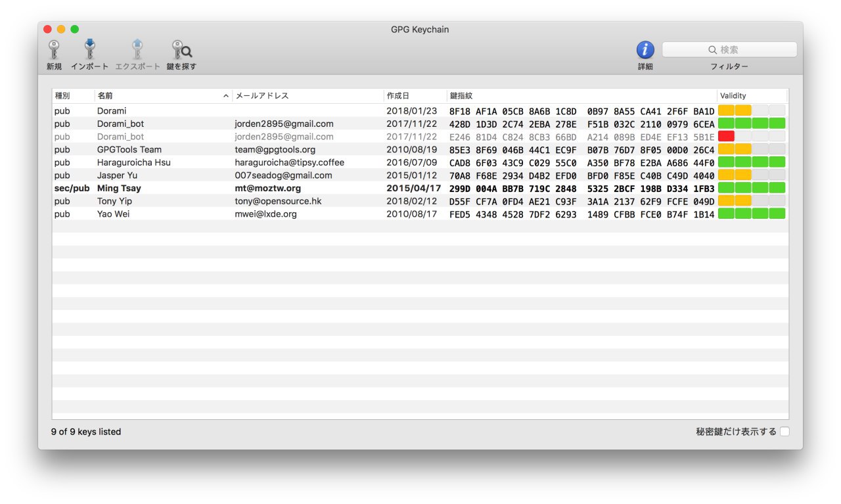841x504 pixels.
Task: Toggle sort direction arrow in 名前 column
Action: [x=226, y=96]
